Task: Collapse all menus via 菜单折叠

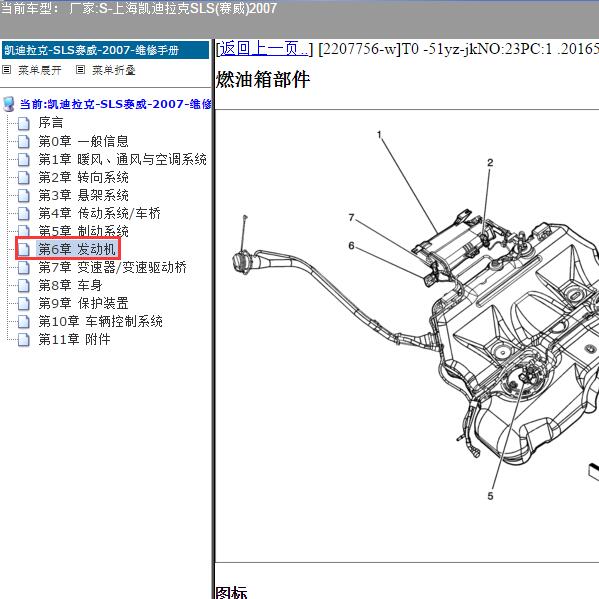Action: point(113,70)
